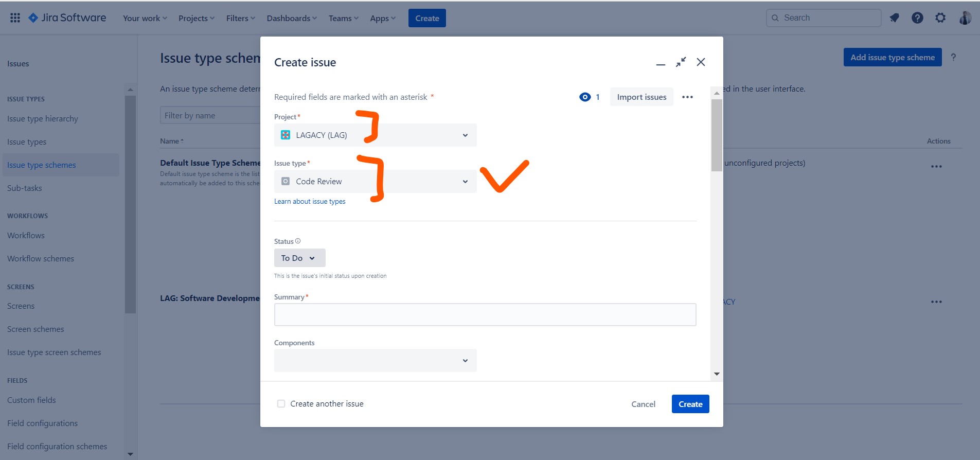This screenshot has width=980, height=460.
Task: Click the Status info icon
Action: (298, 241)
